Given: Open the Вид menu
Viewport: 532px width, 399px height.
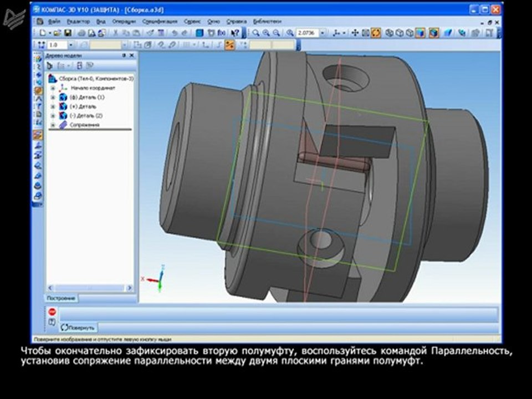Looking at the screenshot, I should [101, 22].
